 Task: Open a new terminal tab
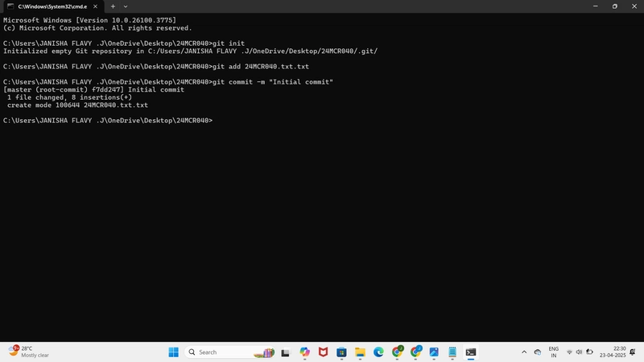point(113,6)
